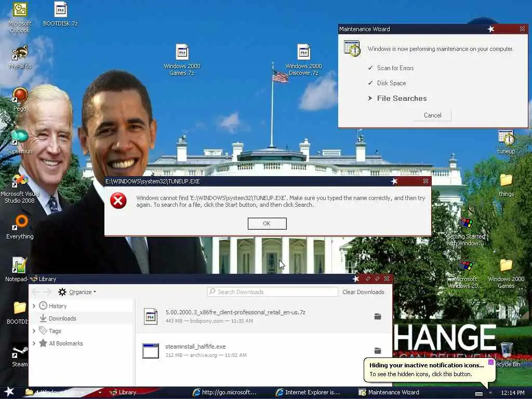This screenshot has height=399, width=532.
Task: Select the Pego desktop shortcut
Action: [x=20, y=100]
